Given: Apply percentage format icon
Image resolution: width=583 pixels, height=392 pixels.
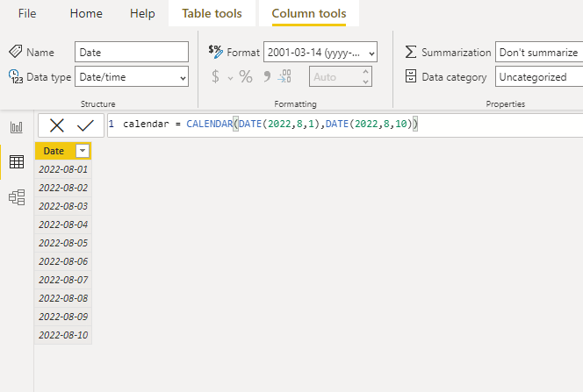Looking at the screenshot, I should pos(245,76).
